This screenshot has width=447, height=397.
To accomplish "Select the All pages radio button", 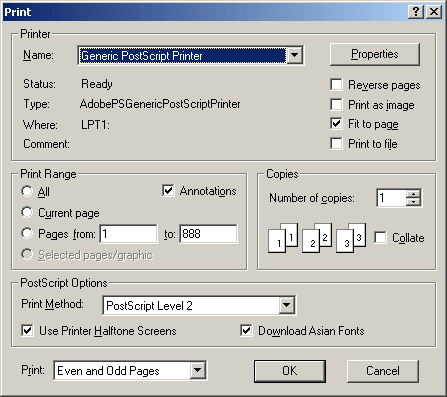I will [x=27, y=191].
